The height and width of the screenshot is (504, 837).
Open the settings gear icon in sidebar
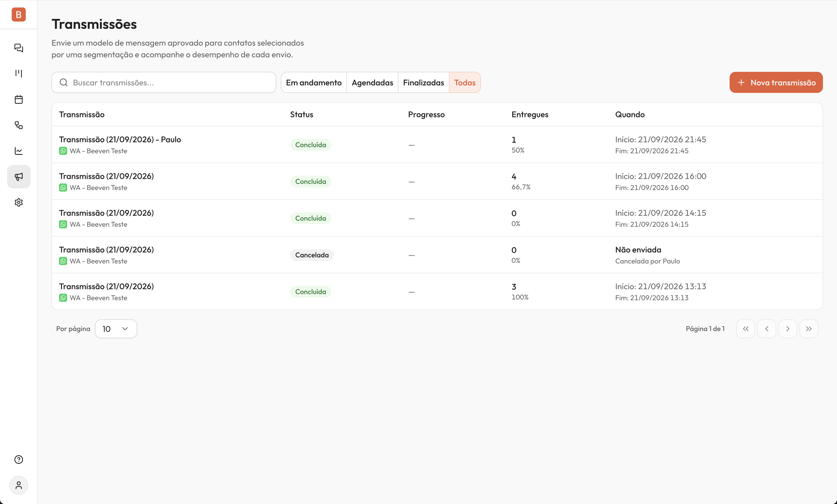tap(19, 202)
